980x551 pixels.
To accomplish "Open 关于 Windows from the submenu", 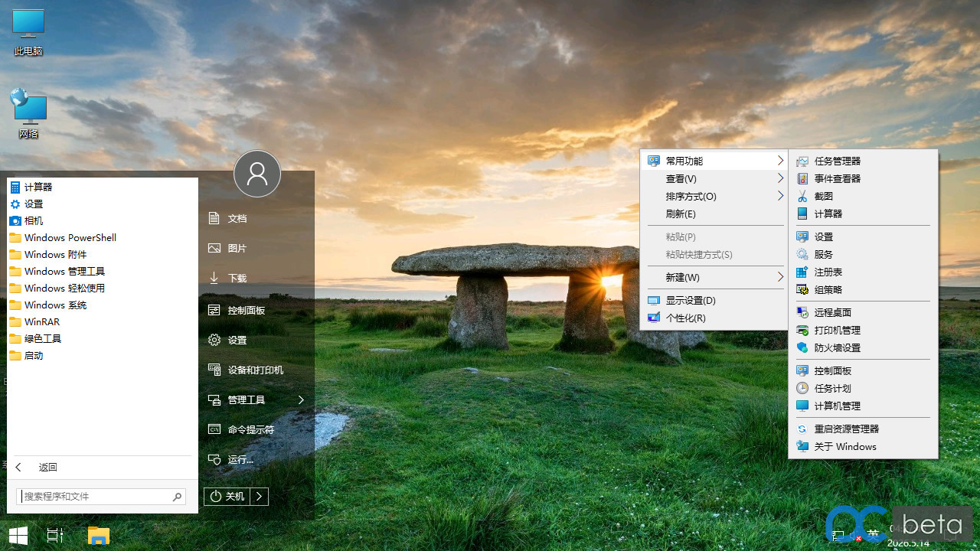I will (x=863, y=446).
